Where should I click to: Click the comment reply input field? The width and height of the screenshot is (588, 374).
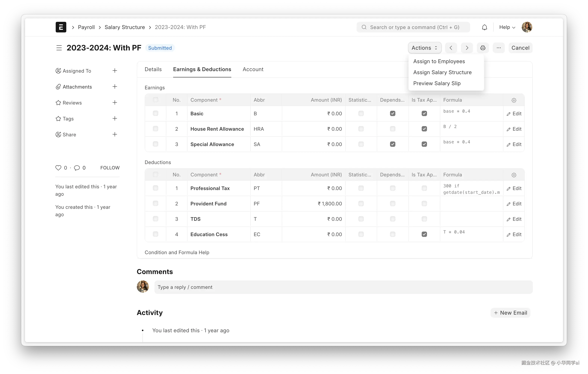343,287
